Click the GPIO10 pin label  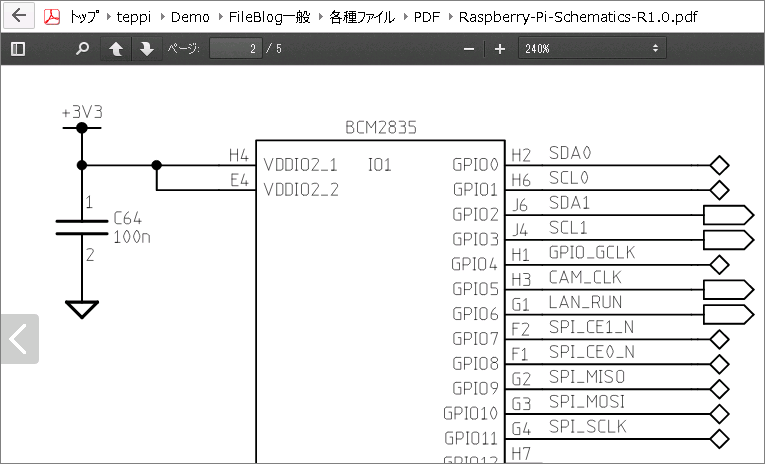(471, 413)
